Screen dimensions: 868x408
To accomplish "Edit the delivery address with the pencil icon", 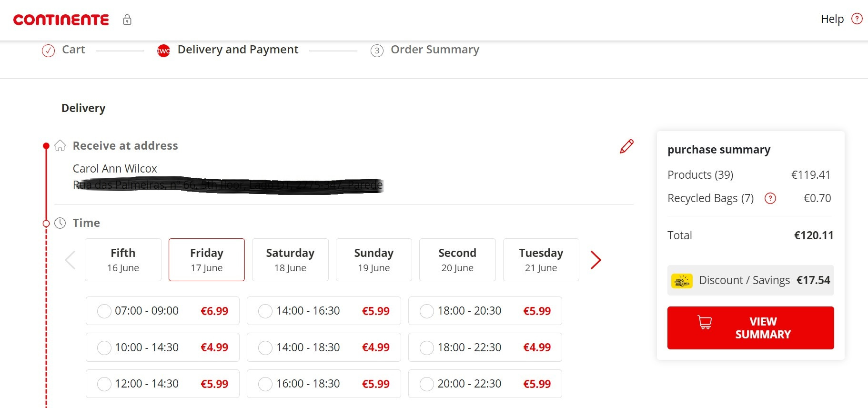I will pos(626,146).
